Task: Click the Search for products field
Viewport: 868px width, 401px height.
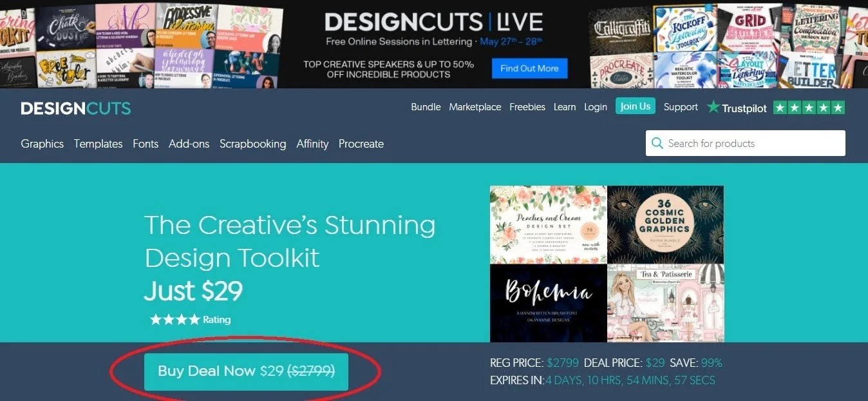Action: [746, 143]
